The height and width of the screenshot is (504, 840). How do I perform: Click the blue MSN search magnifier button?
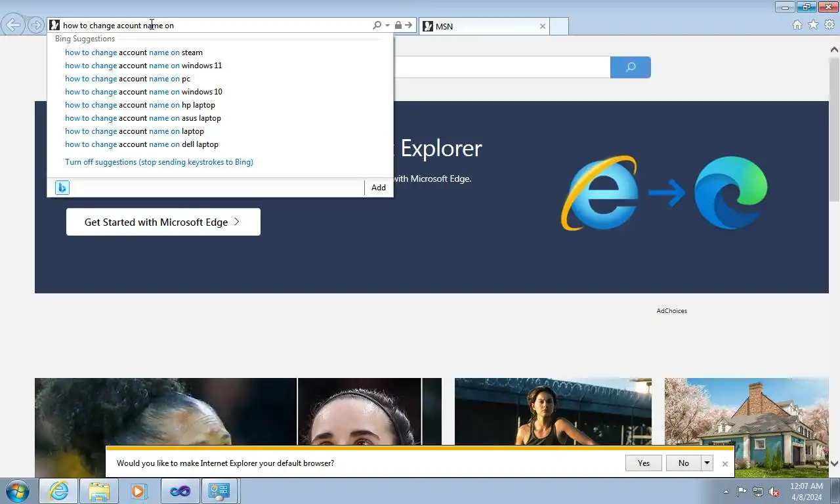coord(631,67)
